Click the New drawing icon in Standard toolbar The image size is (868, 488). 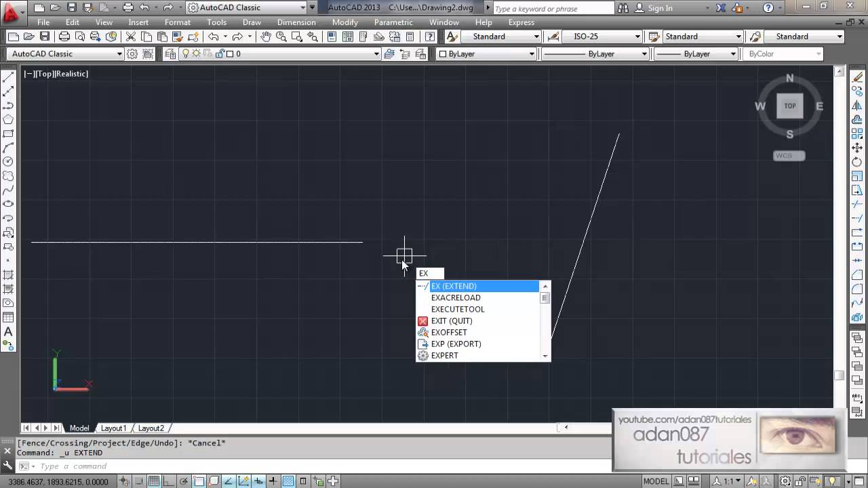pyautogui.click(x=14, y=37)
